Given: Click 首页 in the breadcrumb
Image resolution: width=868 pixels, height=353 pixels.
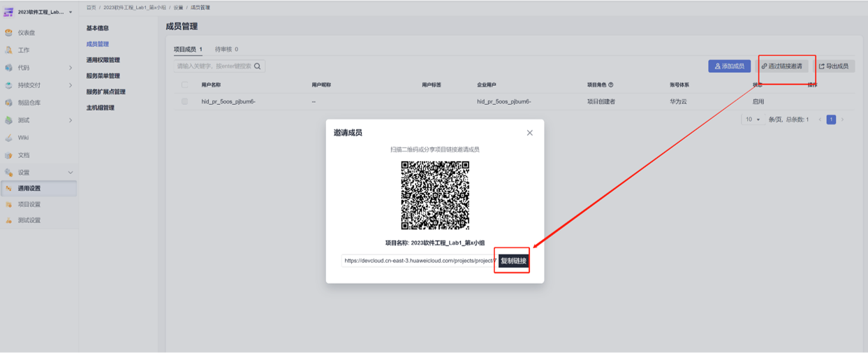Looking at the screenshot, I should 91,7.
